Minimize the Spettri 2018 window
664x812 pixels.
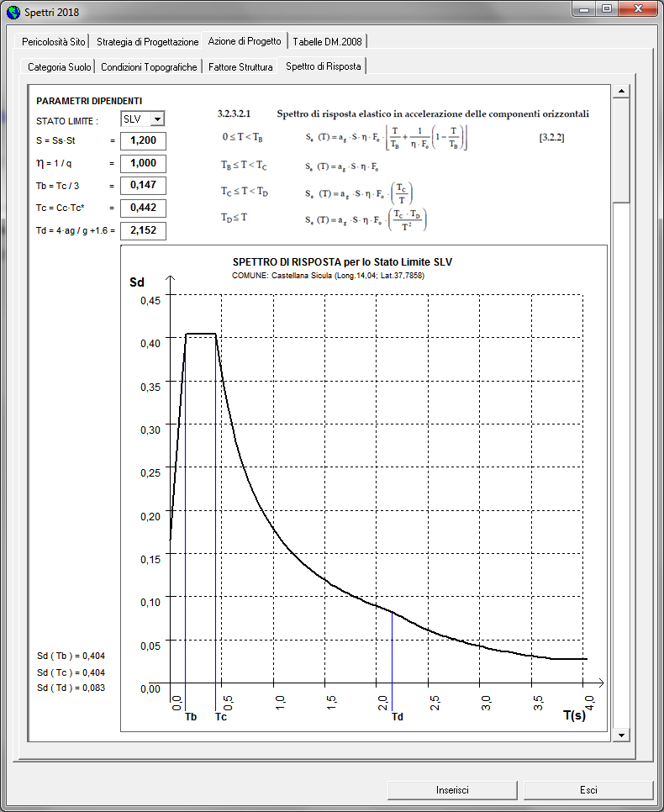coord(584,9)
